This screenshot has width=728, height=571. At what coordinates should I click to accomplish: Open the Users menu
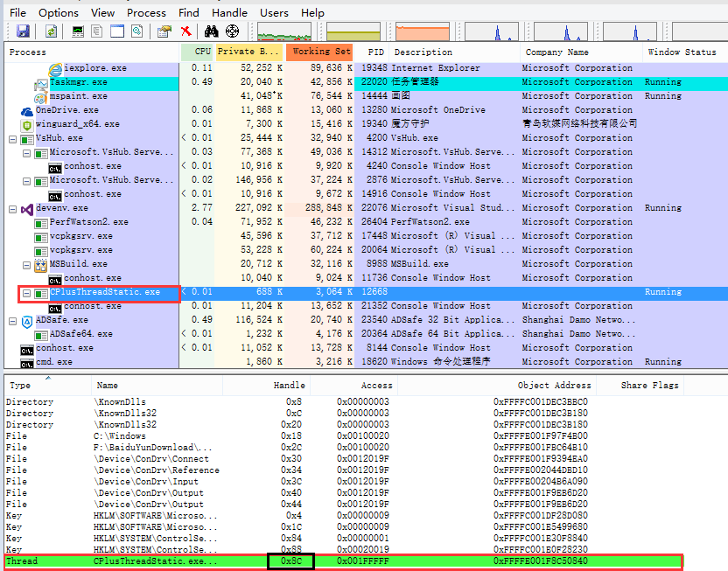(x=274, y=13)
